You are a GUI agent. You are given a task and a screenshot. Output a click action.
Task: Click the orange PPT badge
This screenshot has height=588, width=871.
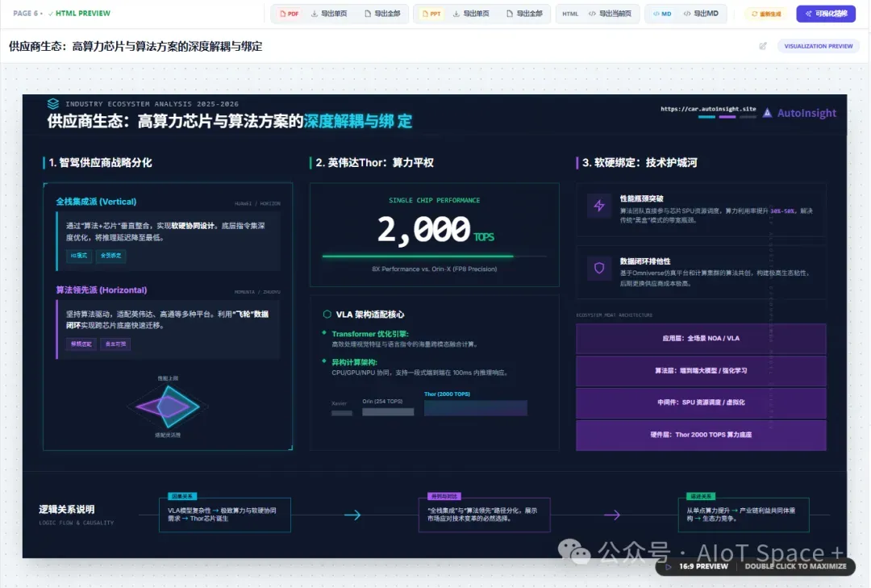pos(431,14)
